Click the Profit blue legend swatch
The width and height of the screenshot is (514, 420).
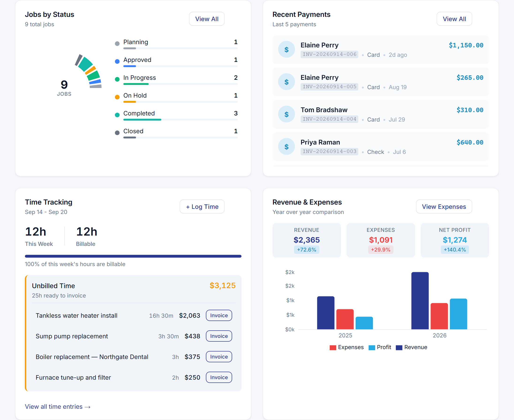click(x=372, y=348)
